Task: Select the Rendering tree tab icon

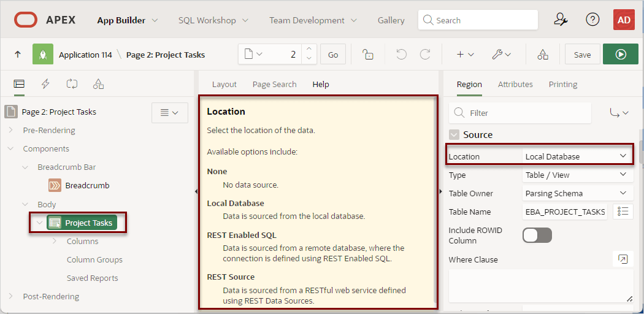Action: tap(19, 84)
